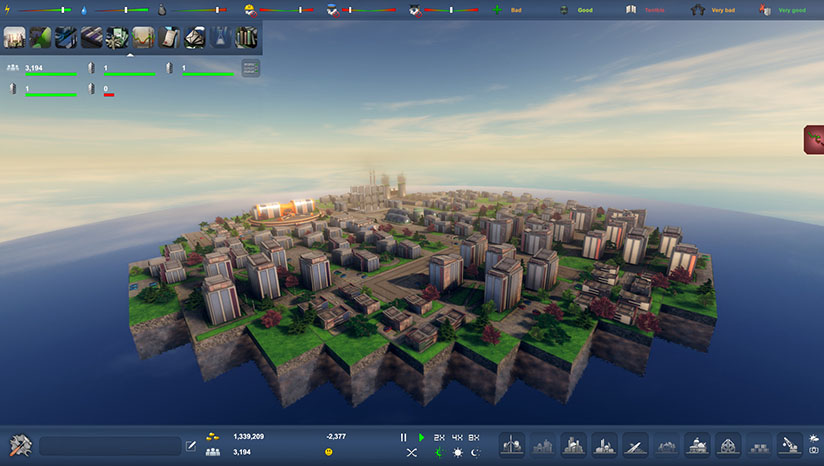This screenshot has height=466, width=824.
Task: Adjust the electricity supply slider
Action: 46,10
